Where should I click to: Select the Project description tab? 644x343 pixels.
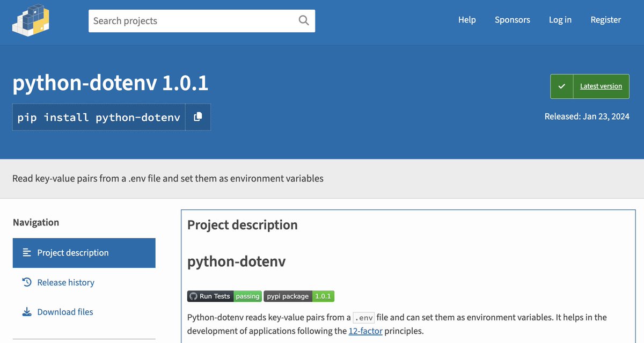[84, 253]
